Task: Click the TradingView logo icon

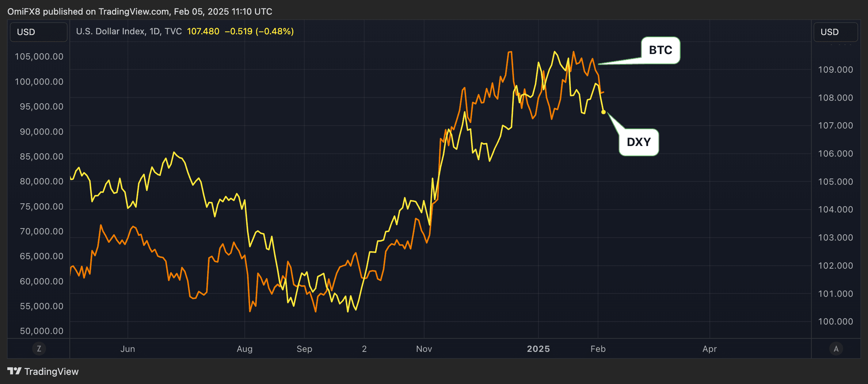Action: click(x=14, y=371)
